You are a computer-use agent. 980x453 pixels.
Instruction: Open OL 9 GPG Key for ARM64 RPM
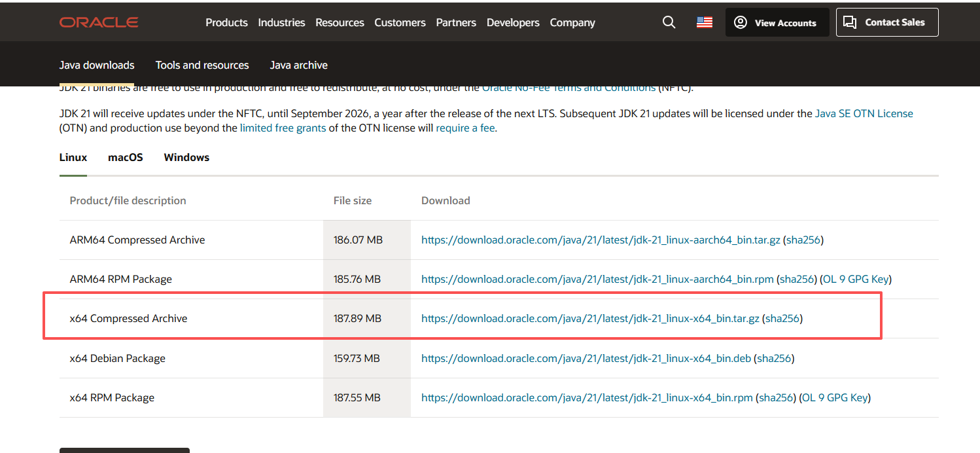[x=856, y=280]
